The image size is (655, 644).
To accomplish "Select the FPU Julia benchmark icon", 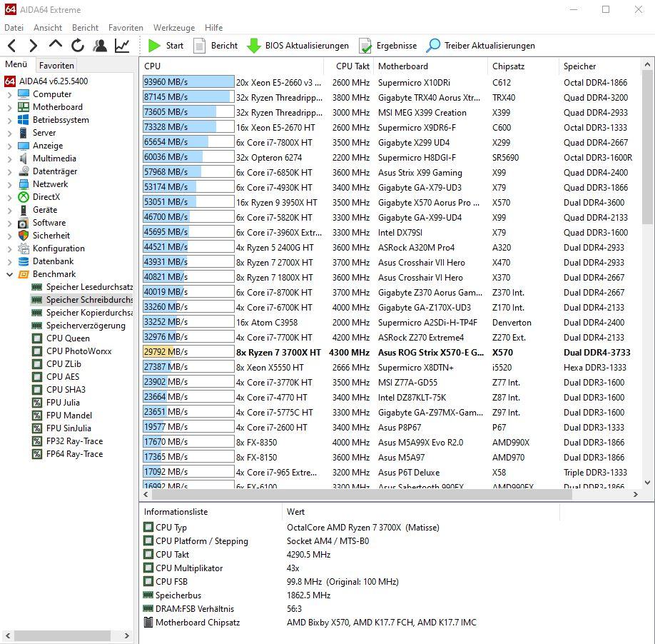I will pyautogui.click(x=37, y=403).
